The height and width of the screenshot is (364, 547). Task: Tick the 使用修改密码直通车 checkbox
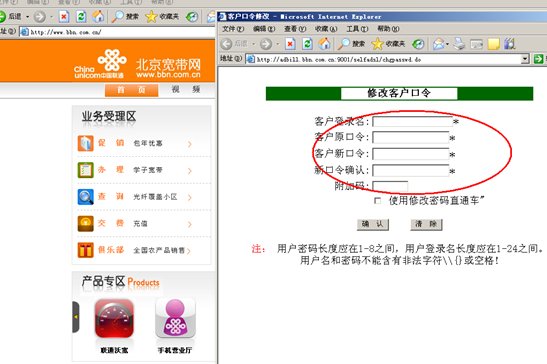(377, 200)
